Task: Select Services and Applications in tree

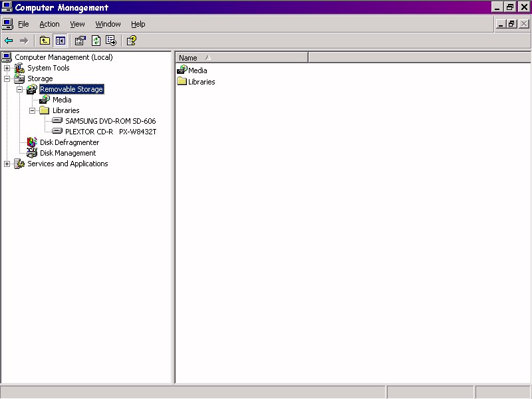Action: (x=68, y=164)
